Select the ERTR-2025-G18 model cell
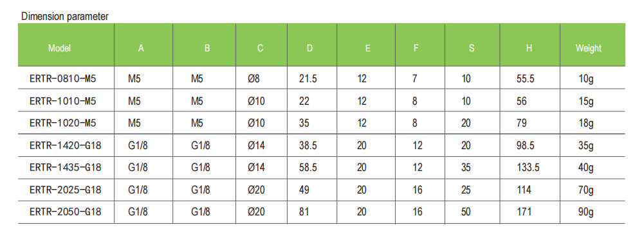644x236 pixels. pyautogui.click(x=66, y=190)
